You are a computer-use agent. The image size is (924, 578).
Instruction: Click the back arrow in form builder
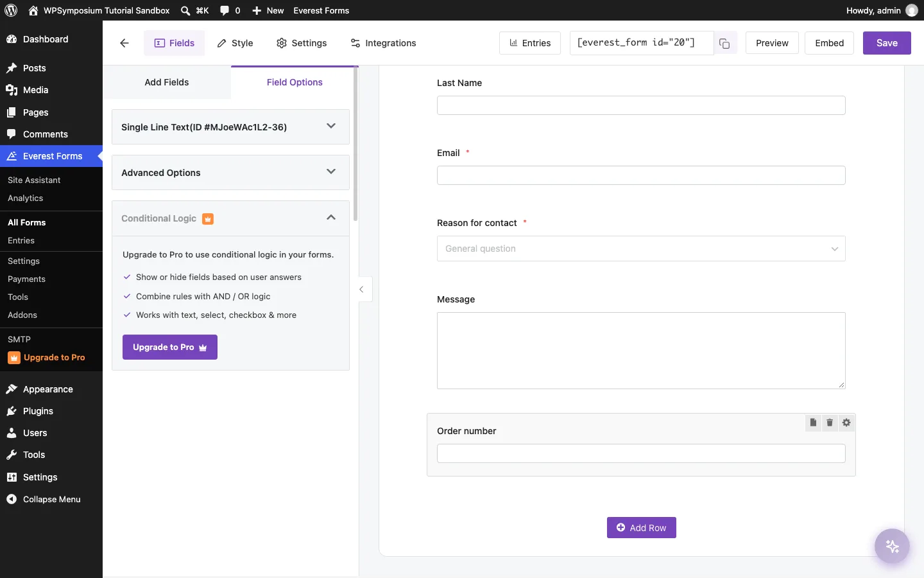pos(124,43)
